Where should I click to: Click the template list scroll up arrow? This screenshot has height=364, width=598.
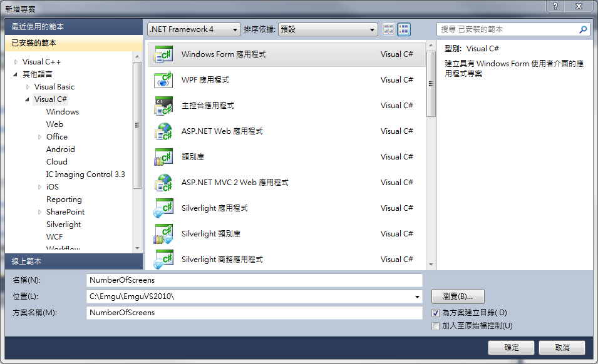click(431, 45)
